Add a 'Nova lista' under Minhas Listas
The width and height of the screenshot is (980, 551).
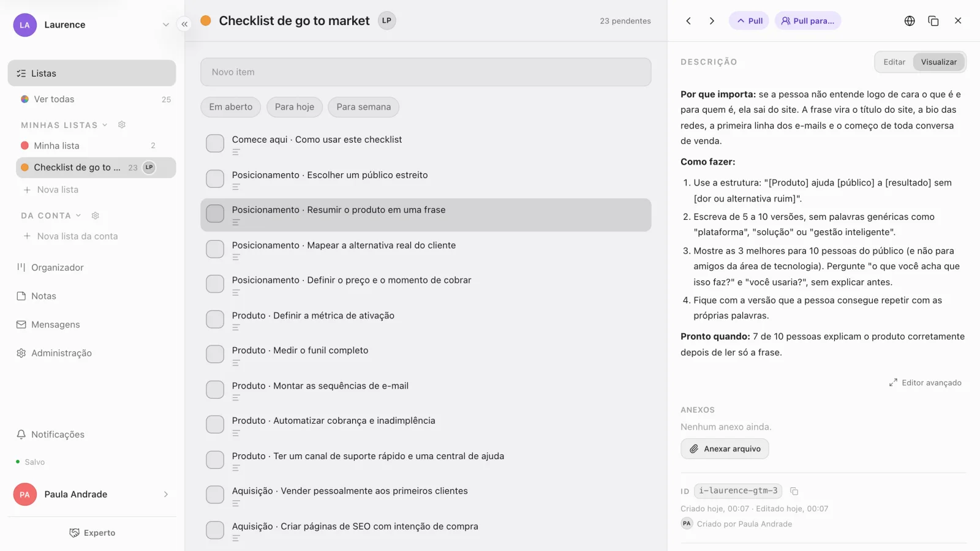point(51,190)
